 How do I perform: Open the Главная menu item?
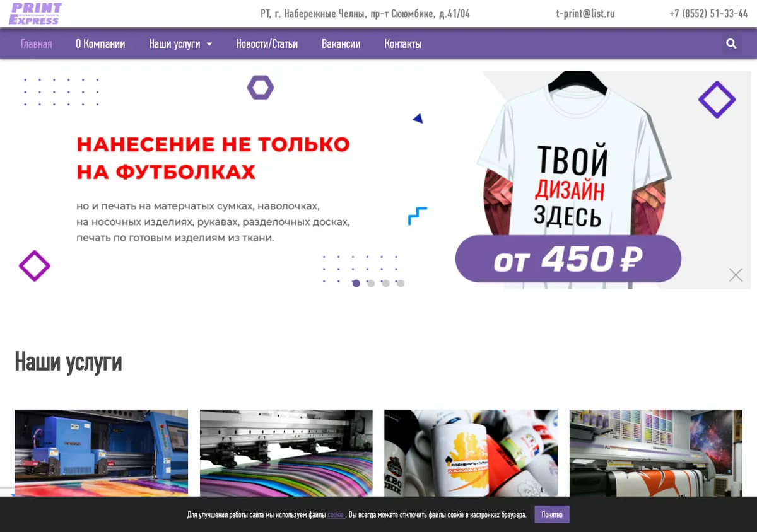click(x=36, y=44)
